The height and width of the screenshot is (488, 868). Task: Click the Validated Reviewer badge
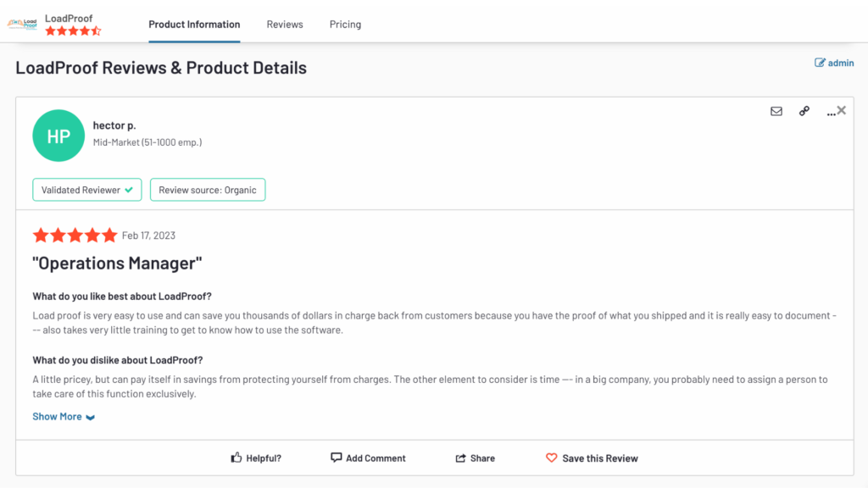point(87,190)
